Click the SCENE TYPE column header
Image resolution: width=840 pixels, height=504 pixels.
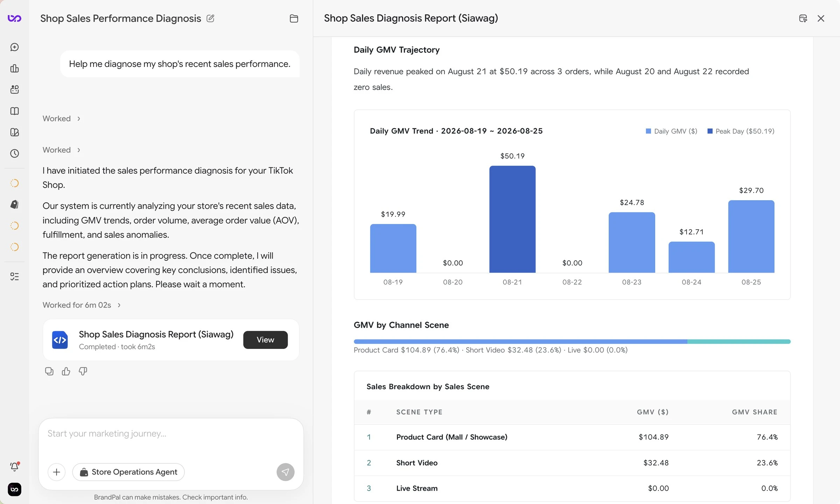[x=419, y=412]
